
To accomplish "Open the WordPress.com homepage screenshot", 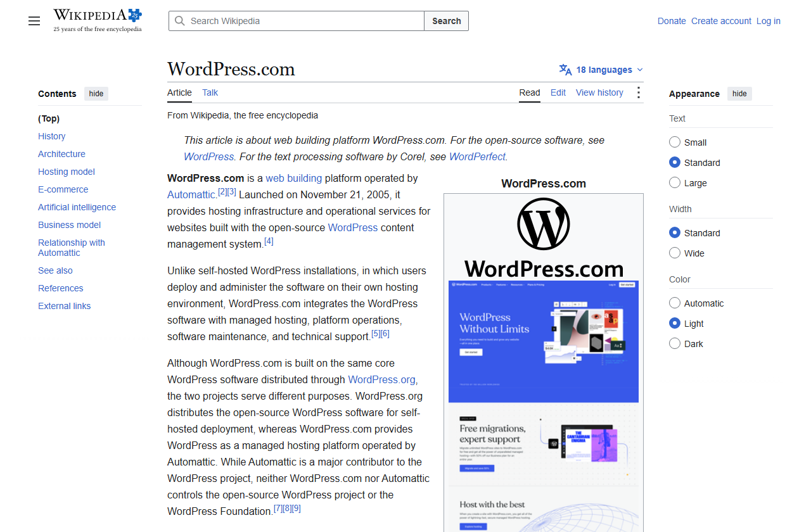I will coord(544,406).
